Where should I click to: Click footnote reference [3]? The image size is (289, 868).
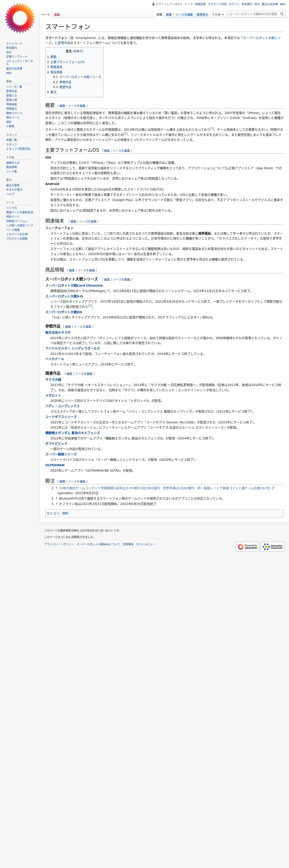(x=90, y=305)
